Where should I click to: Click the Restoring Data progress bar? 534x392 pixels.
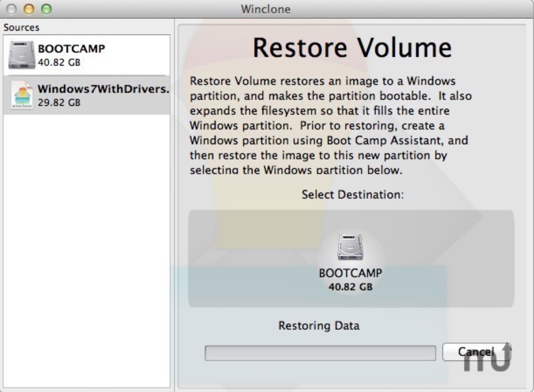point(320,353)
